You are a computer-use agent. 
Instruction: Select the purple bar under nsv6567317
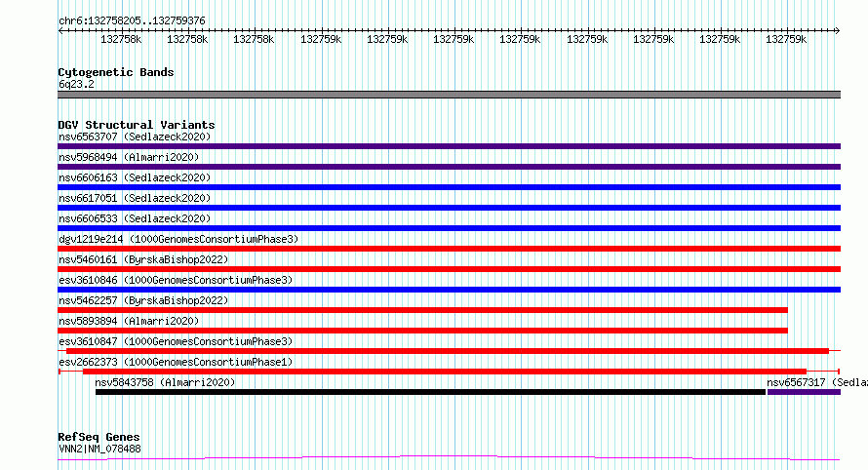coord(804,392)
